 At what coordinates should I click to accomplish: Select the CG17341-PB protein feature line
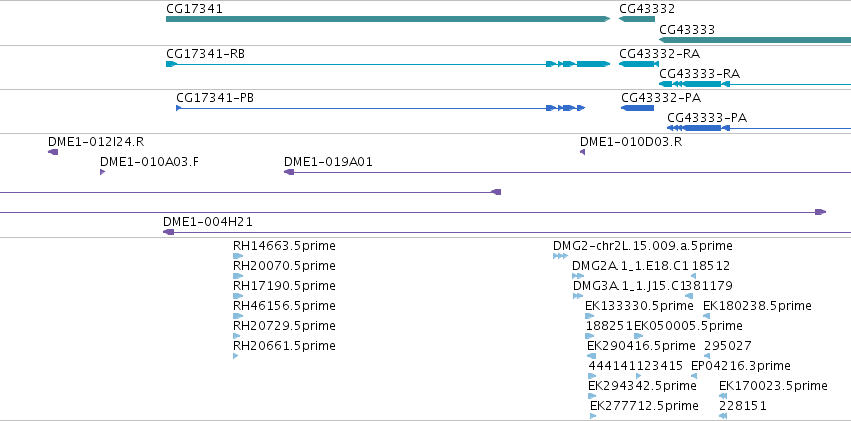coord(380,108)
